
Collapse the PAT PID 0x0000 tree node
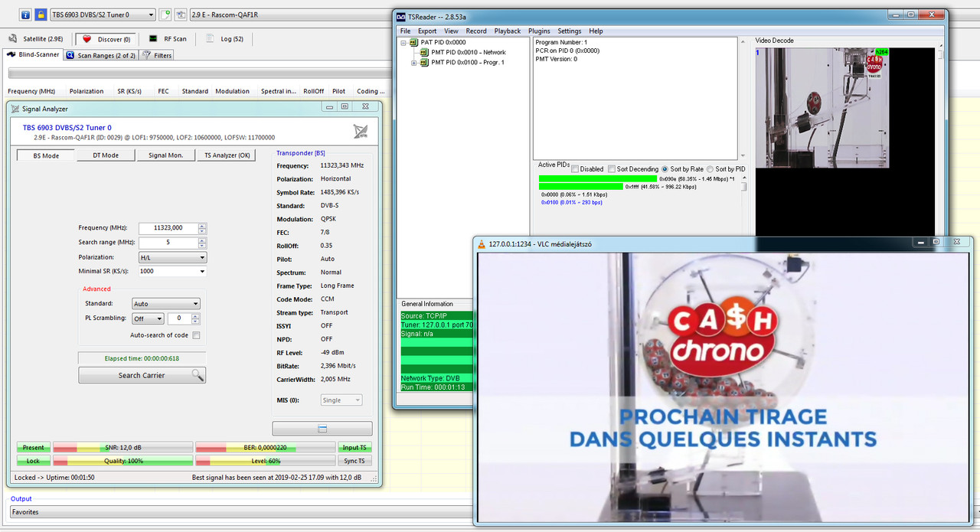click(x=403, y=42)
